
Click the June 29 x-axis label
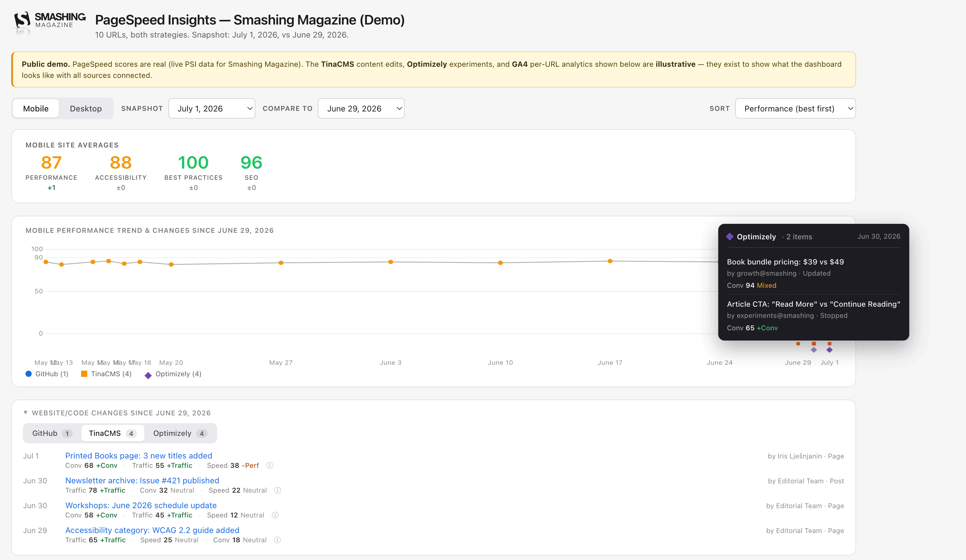pos(798,362)
